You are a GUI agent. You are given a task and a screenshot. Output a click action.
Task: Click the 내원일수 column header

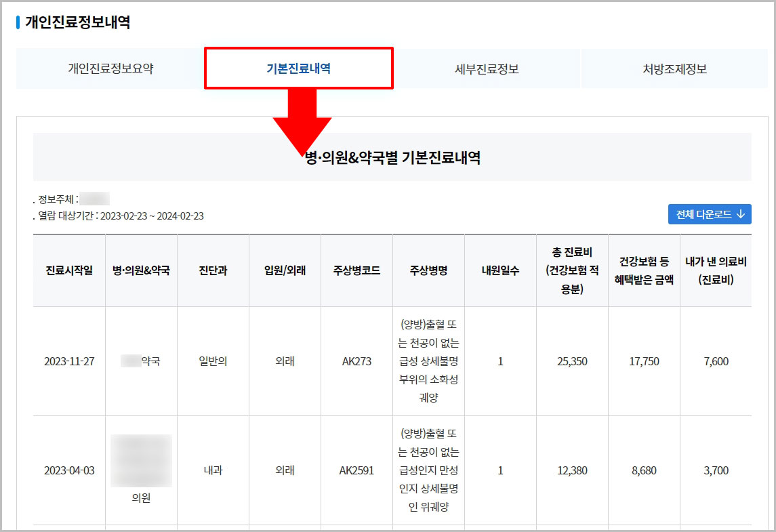[x=500, y=270]
